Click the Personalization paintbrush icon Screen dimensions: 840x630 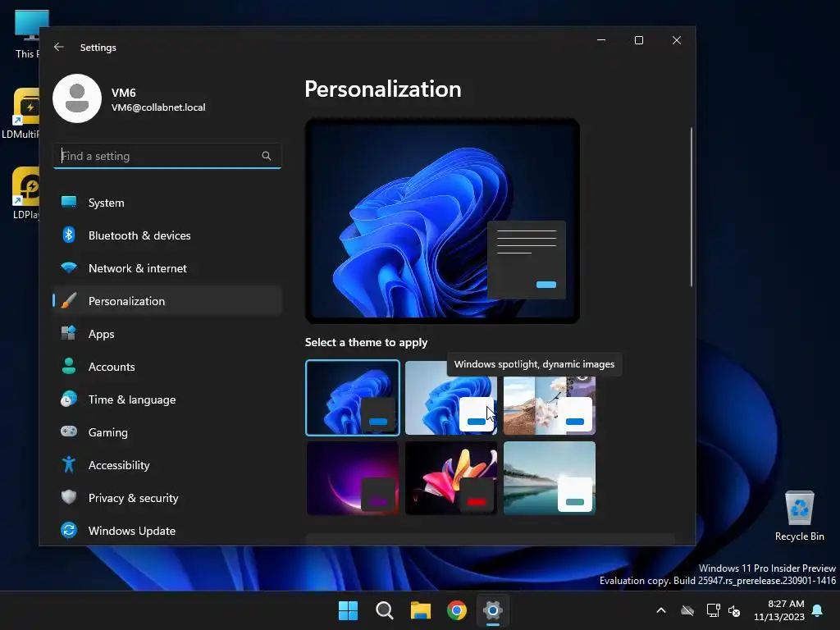69,300
